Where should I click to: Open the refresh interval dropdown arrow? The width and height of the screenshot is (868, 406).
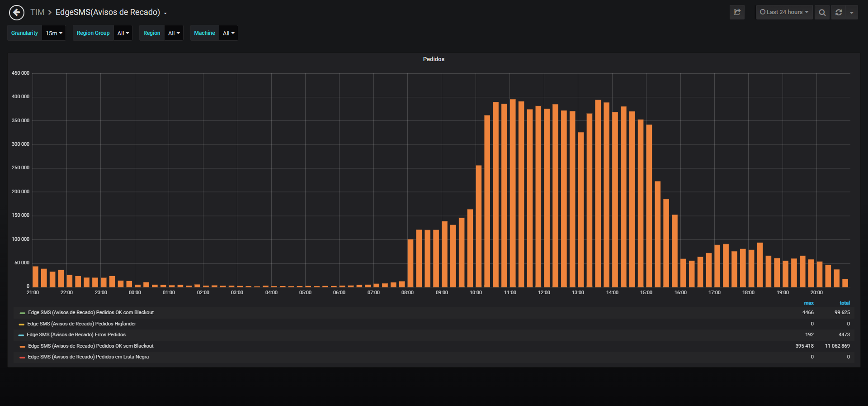(852, 12)
